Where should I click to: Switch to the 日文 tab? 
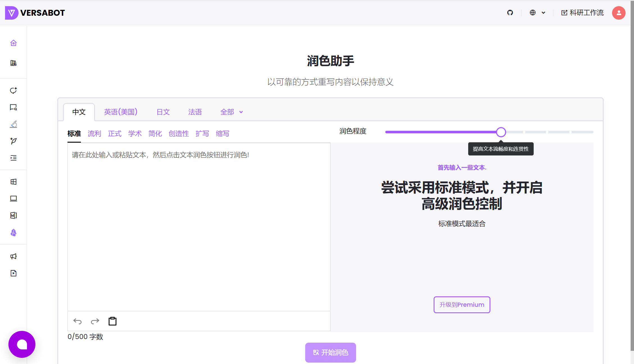point(163,112)
